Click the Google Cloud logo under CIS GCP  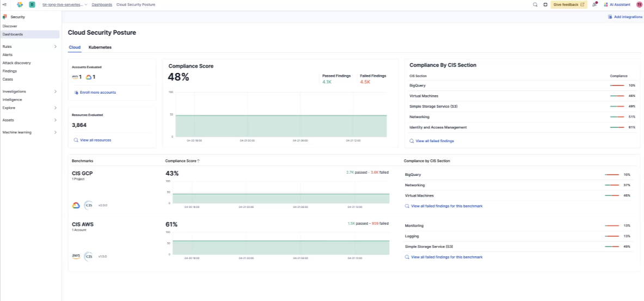coord(76,205)
